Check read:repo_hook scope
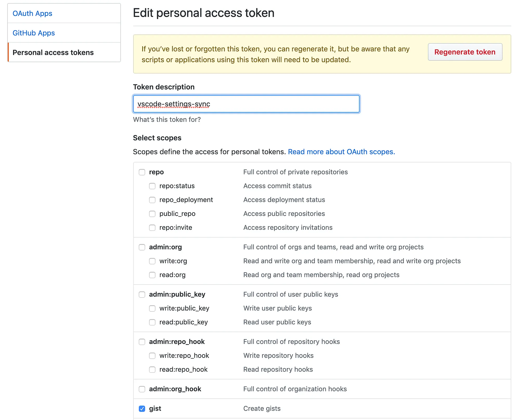The height and width of the screenshot is (420, 520). 152,370
